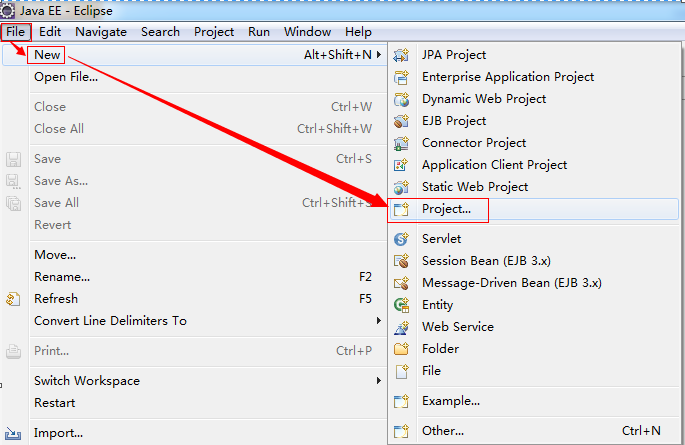
Task: Click the Other... wizard icon
Action: [x=401, y=431]
